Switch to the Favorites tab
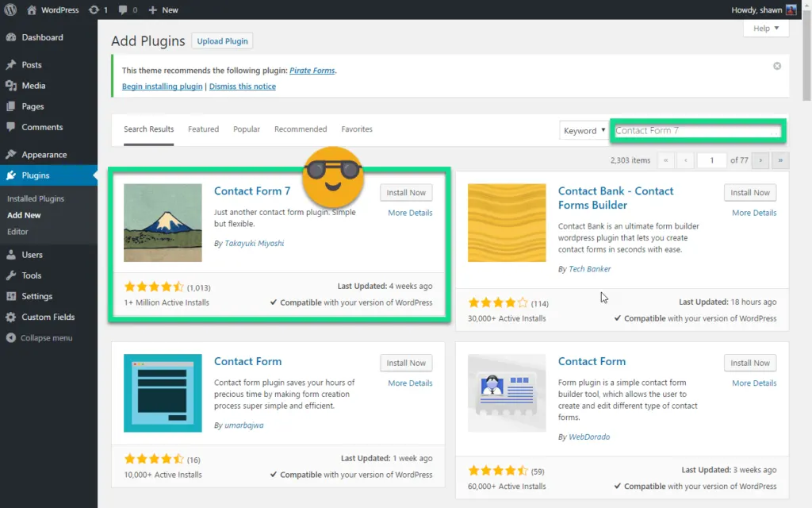The width and height of the screenshot is (812, 508). [357, 129]
